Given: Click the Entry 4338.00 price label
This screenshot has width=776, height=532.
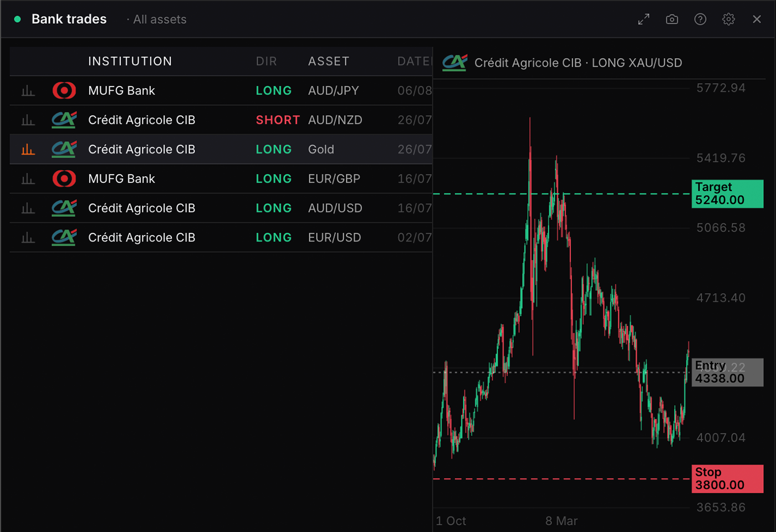Looking at the screenshot, I should point(727,372).
